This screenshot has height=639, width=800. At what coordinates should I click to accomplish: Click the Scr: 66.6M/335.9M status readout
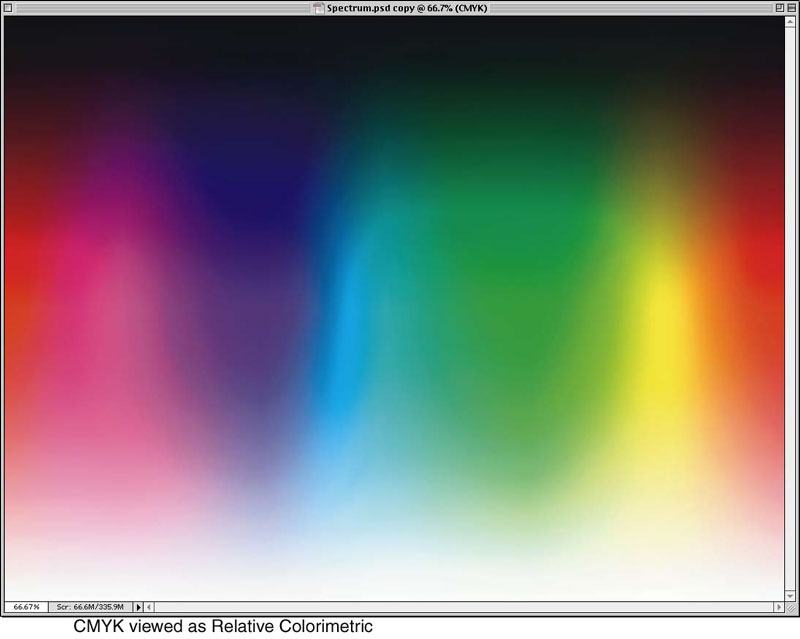[90, 607]
